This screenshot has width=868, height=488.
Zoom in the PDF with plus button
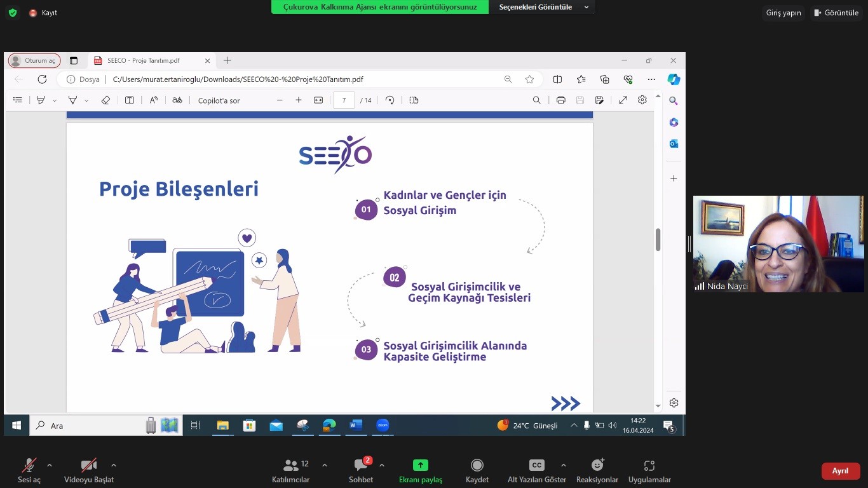299,100
